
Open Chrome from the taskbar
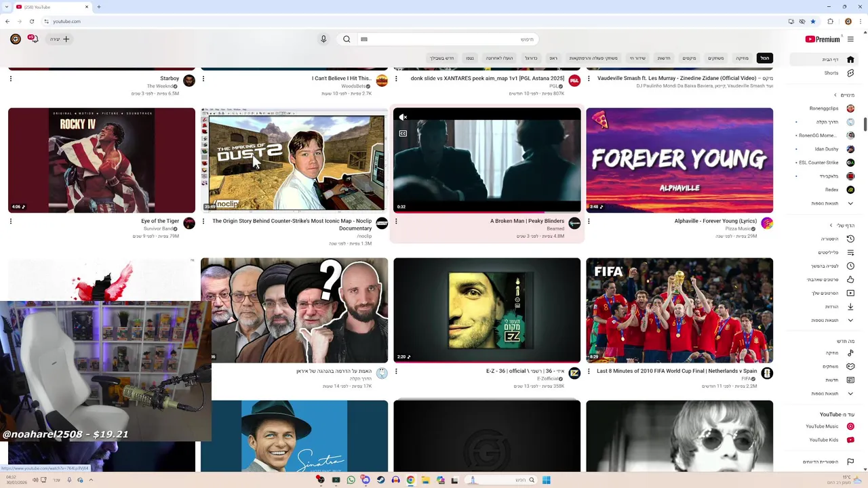[410, 480]
